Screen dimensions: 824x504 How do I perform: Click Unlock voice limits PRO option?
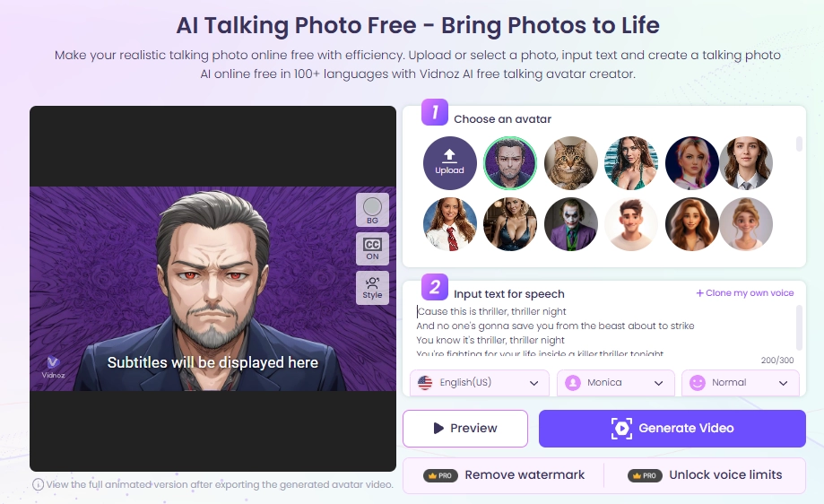point(705,475)
